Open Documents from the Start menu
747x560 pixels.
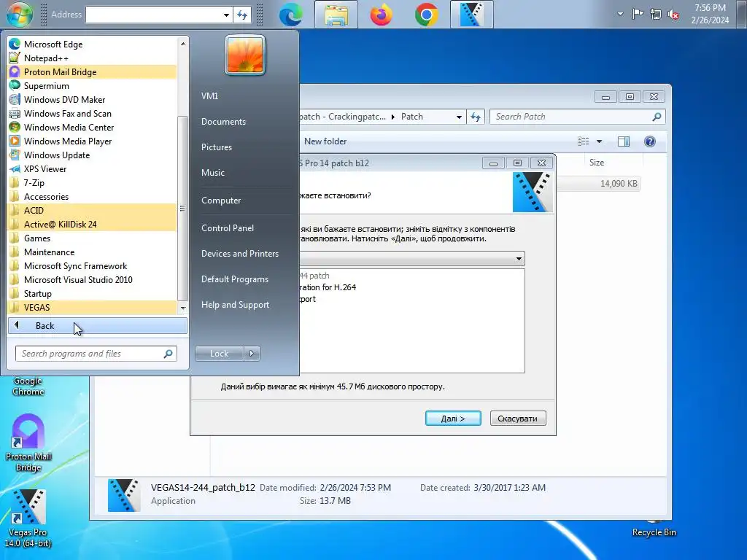click(x=223, y=122)
